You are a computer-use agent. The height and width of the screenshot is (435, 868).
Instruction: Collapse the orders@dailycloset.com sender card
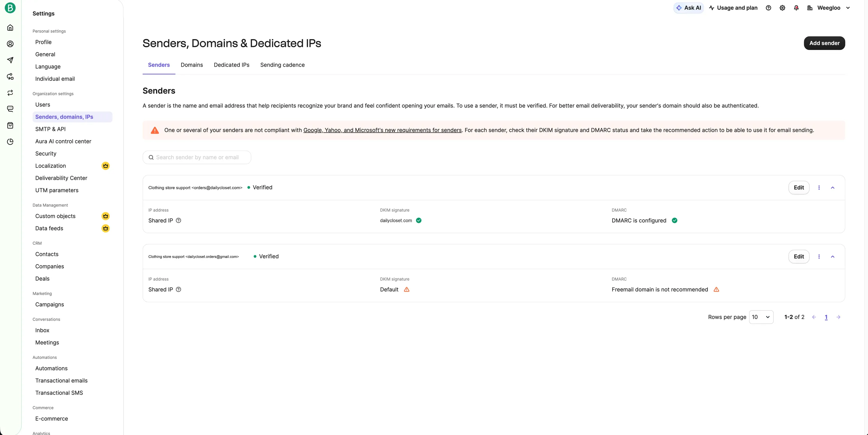tap(833, 188)
